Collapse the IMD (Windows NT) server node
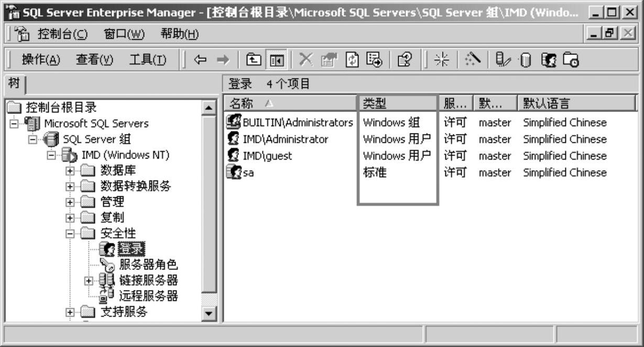 [x=52, y=155]
